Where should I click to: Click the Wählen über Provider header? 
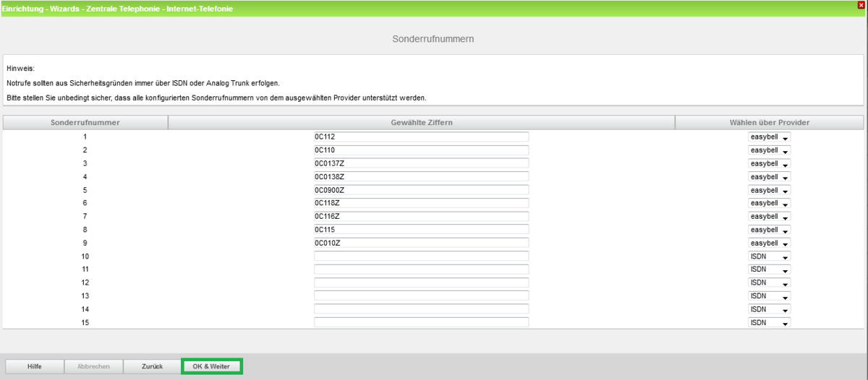coord(770,123)
